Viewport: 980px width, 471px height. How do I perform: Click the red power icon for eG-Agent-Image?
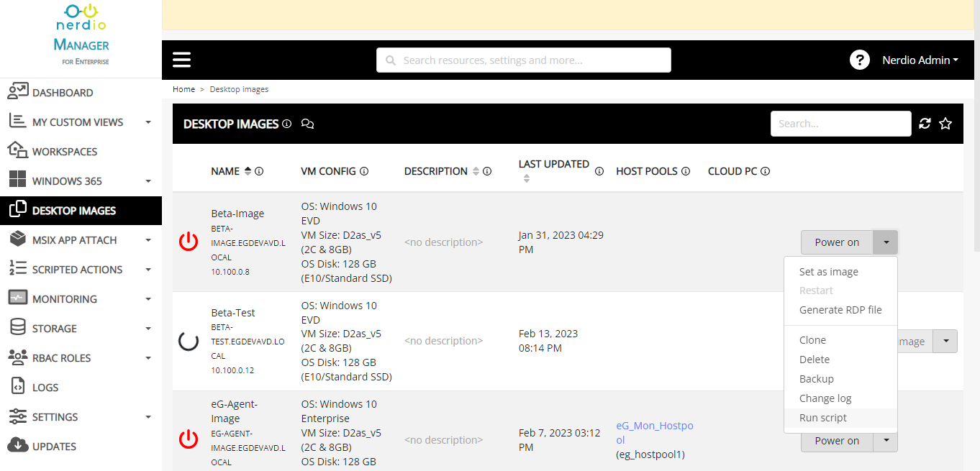click(189, 439)
